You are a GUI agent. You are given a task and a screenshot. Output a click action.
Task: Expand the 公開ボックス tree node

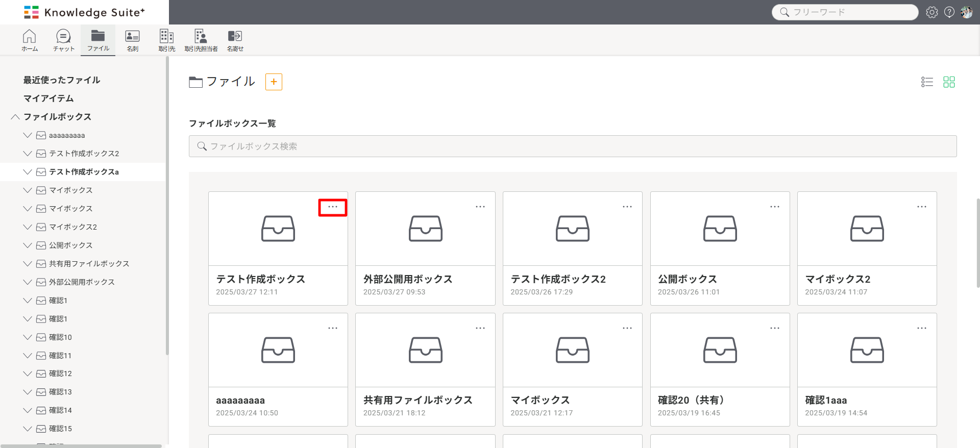coord(28,245)
